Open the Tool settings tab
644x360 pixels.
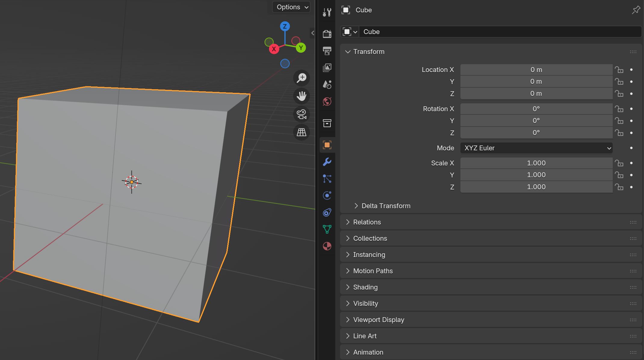(x=327, y=12)
